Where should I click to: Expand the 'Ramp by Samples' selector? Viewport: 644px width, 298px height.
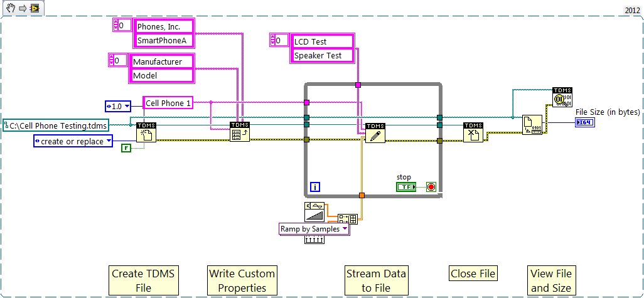[x=345, y=229]
